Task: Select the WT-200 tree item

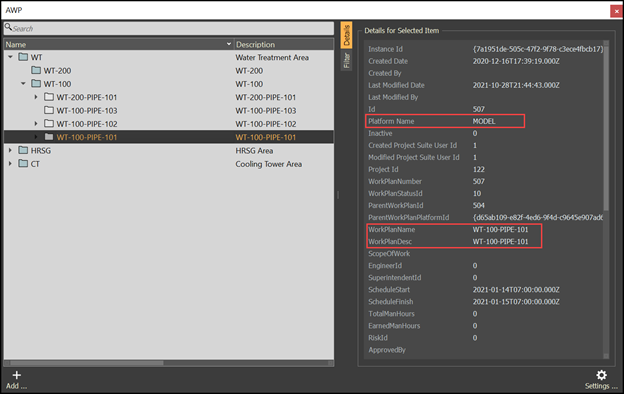Action: [57, 70]
